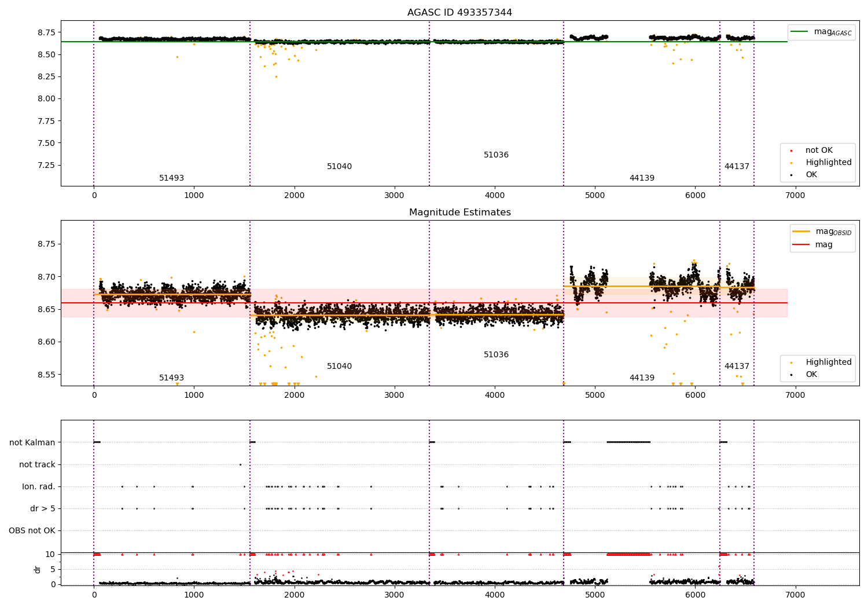
Task: Click the "Ion. rad." axis label
Action: point(39,487)
